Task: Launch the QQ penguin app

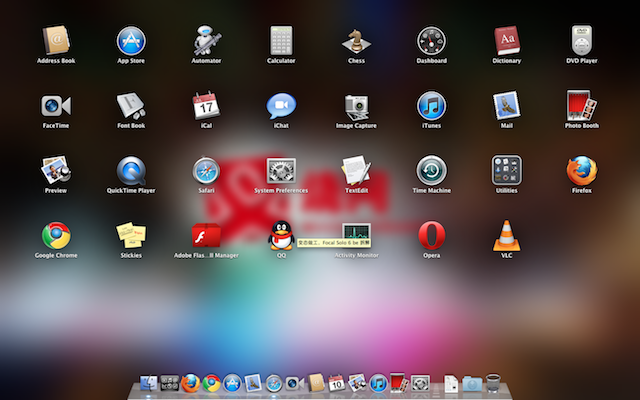Action: tap(281, 236)
